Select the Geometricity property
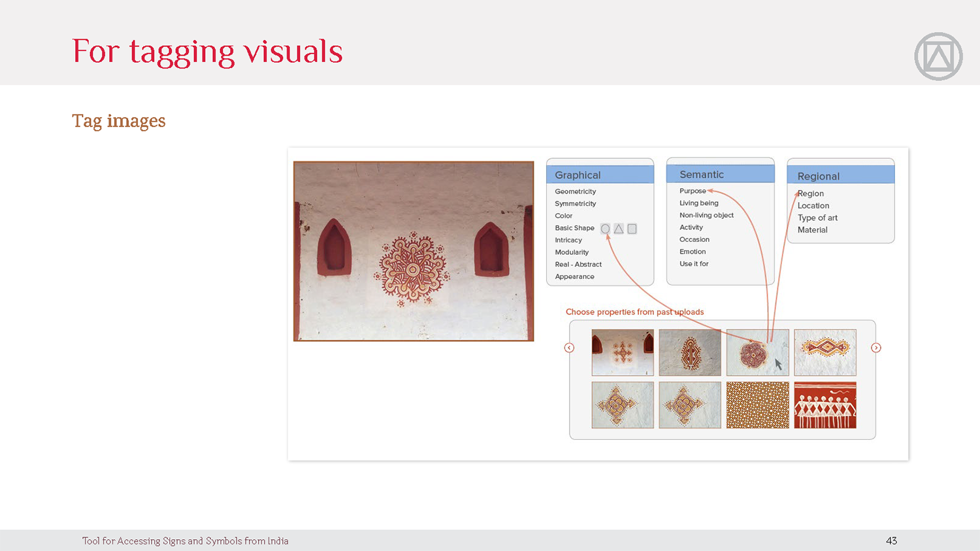The image size is (980, 551). tap(575, 192)
